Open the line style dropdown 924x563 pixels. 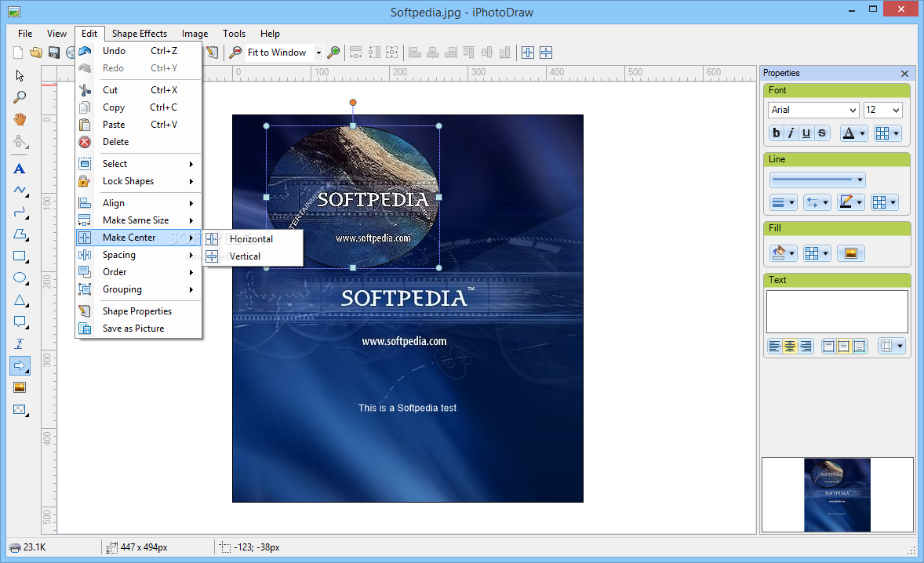(x=817, y=180)
